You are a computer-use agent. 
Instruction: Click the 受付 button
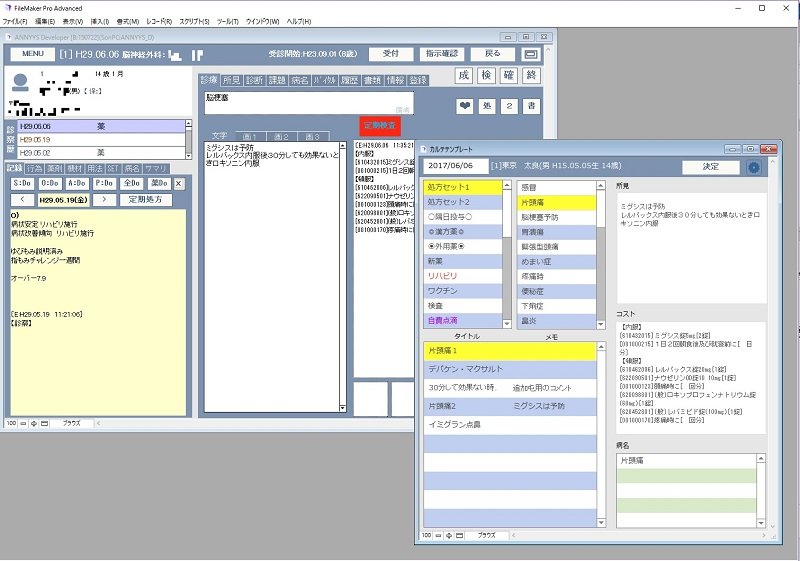(x=390, y=54)
